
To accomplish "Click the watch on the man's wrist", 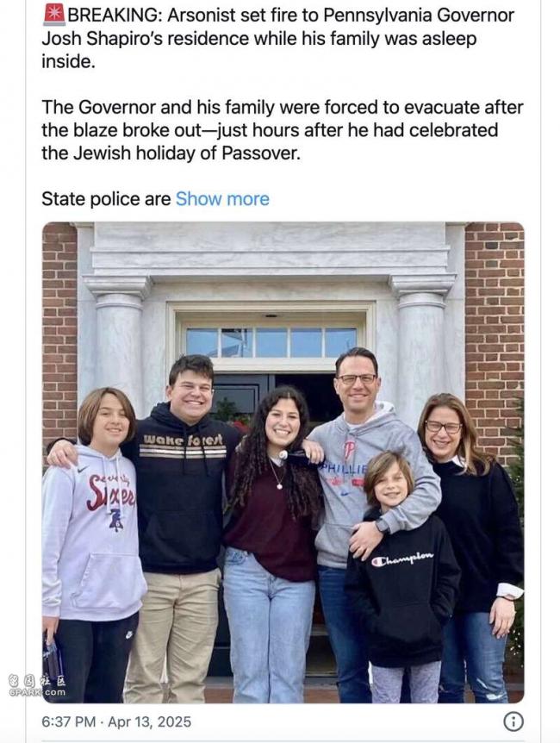I will pos(382,526).
